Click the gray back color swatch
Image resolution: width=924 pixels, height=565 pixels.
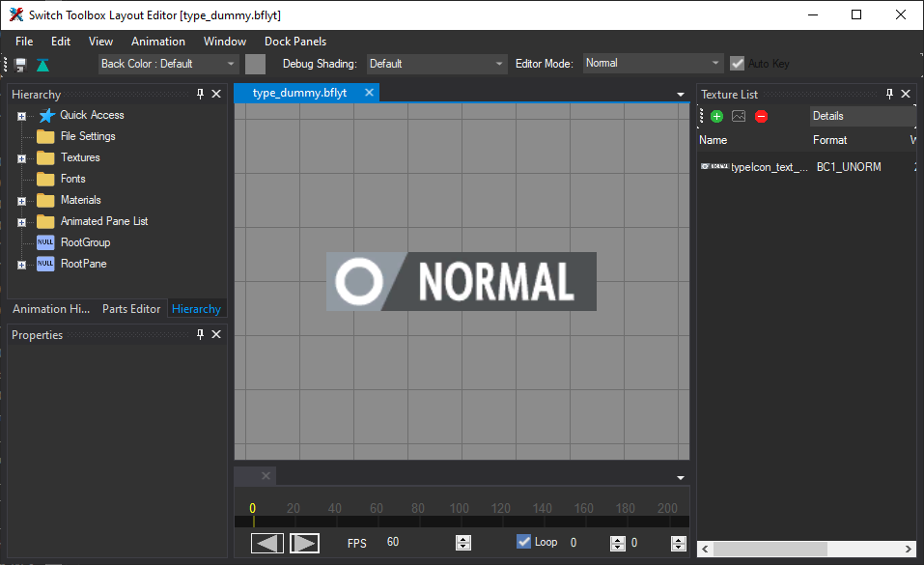(x=255, y=64)
